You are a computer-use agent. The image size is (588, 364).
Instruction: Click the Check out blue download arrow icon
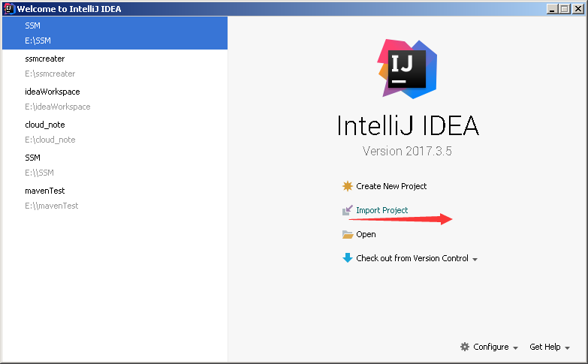(348, 258)
